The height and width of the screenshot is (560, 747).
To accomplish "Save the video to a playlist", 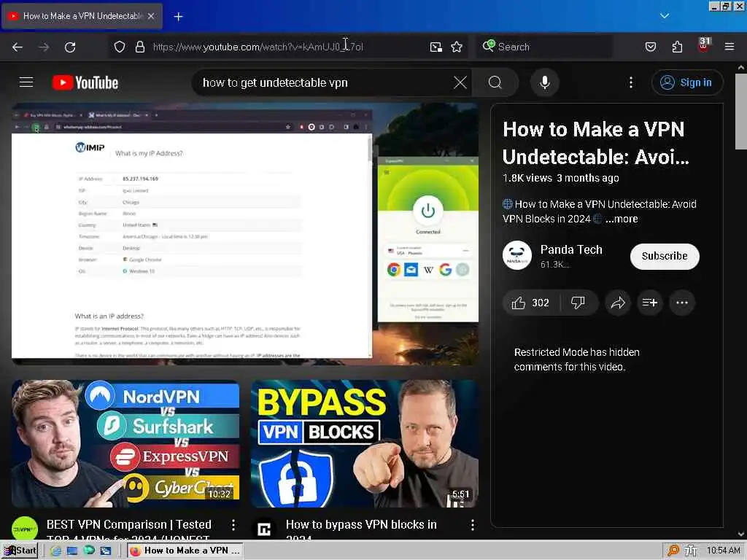I will [x=650, y=303].
